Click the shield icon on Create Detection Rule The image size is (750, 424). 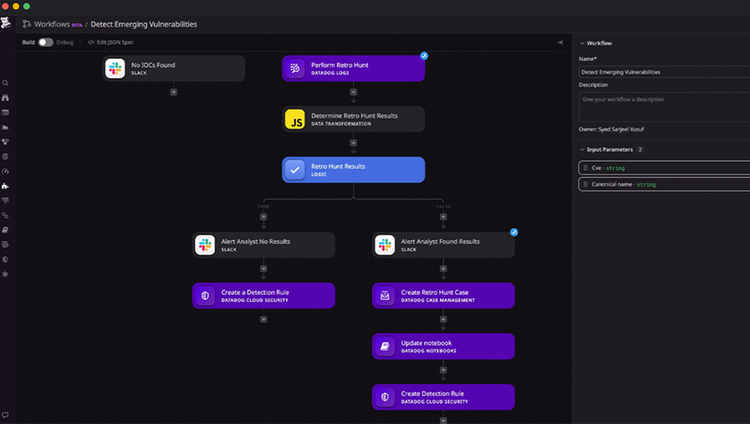(385, 397)
